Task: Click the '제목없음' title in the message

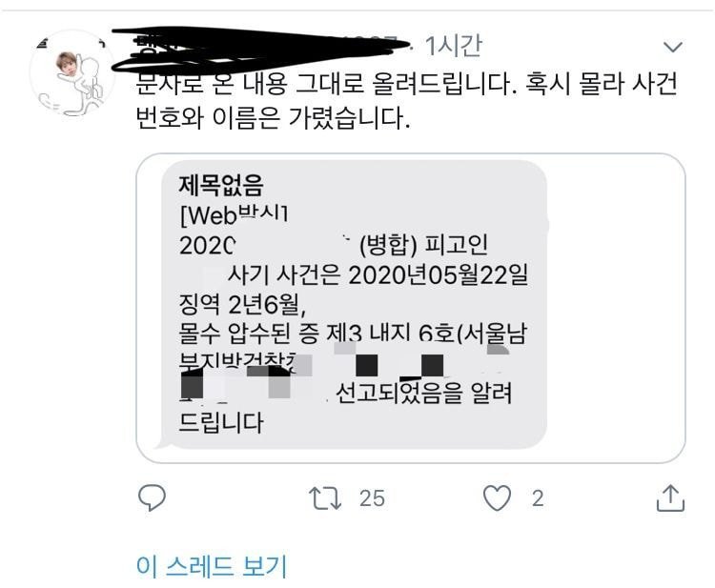Action: 221,185
